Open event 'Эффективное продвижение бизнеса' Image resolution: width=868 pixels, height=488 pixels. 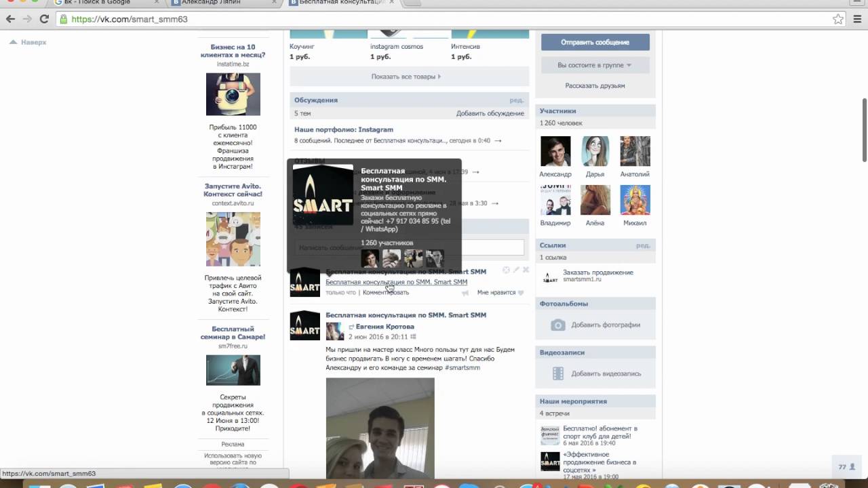(599, 462)
